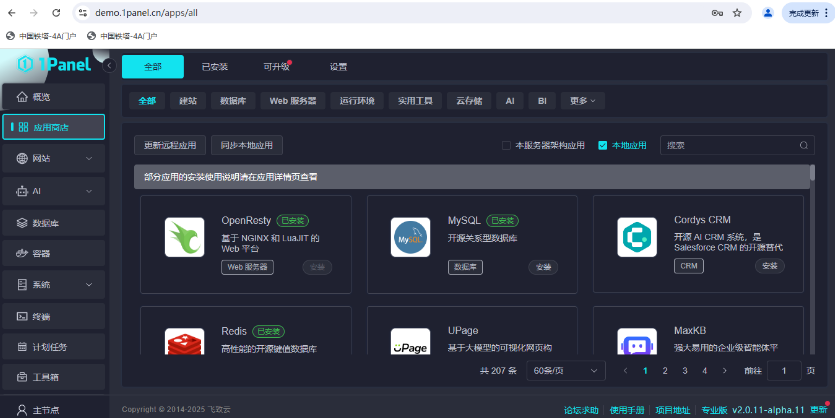The width and height of the screenshot is (835, 418).
Task: Expand the 网站 sidebar submenu chevron
Action: pyautogui.click(x=89, y=158)
